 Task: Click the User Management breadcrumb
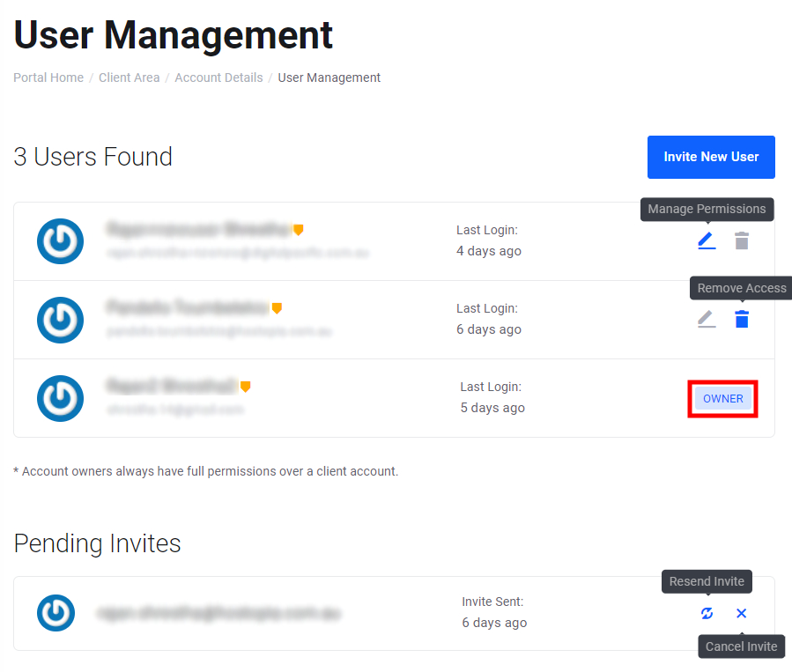click(x=329, y=78)
